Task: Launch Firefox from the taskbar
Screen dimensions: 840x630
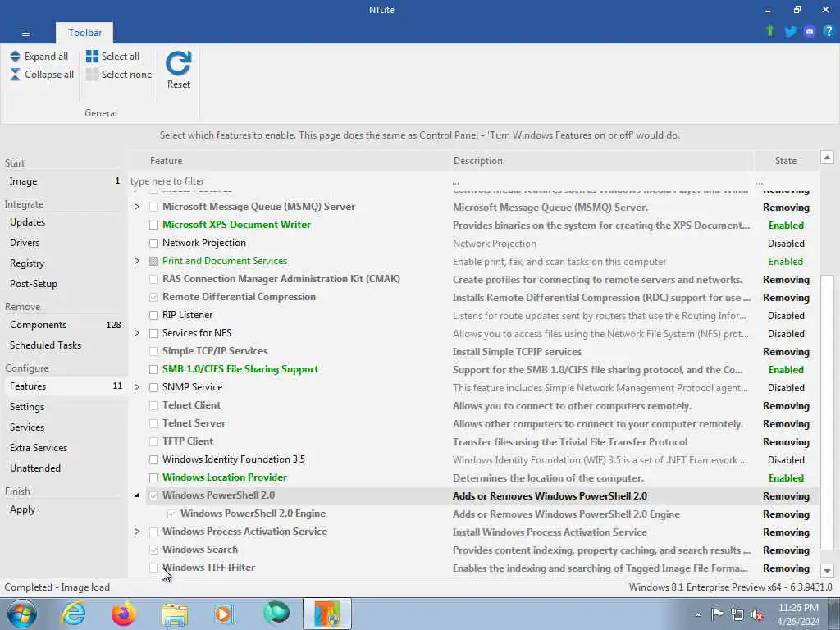Action: coord(124,614)
